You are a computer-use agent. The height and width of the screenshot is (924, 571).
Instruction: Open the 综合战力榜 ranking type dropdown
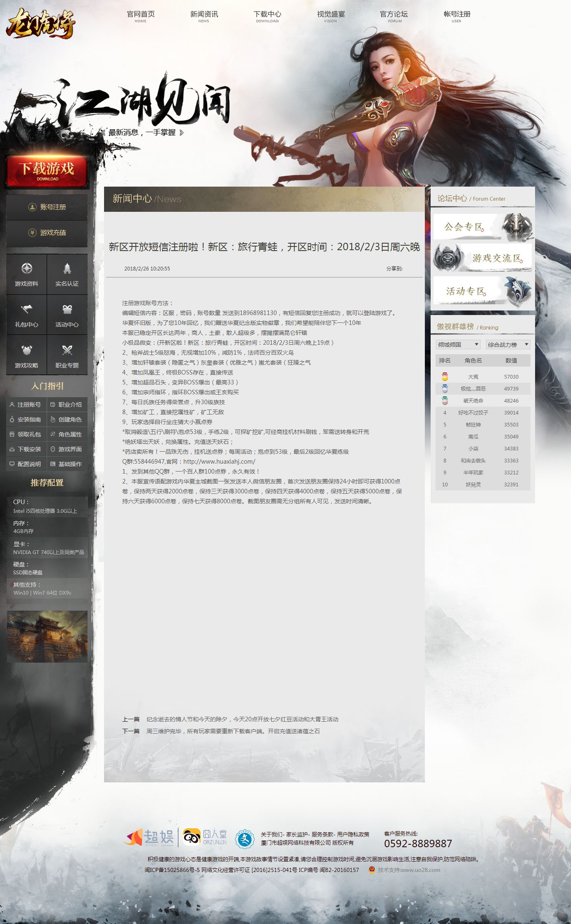pos(508,344)
